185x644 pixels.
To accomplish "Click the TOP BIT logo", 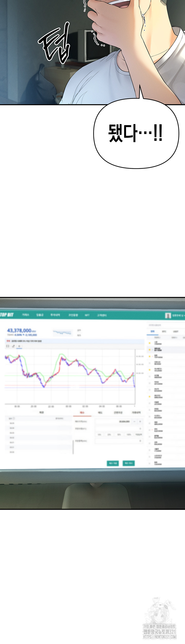I will [6, 315].
